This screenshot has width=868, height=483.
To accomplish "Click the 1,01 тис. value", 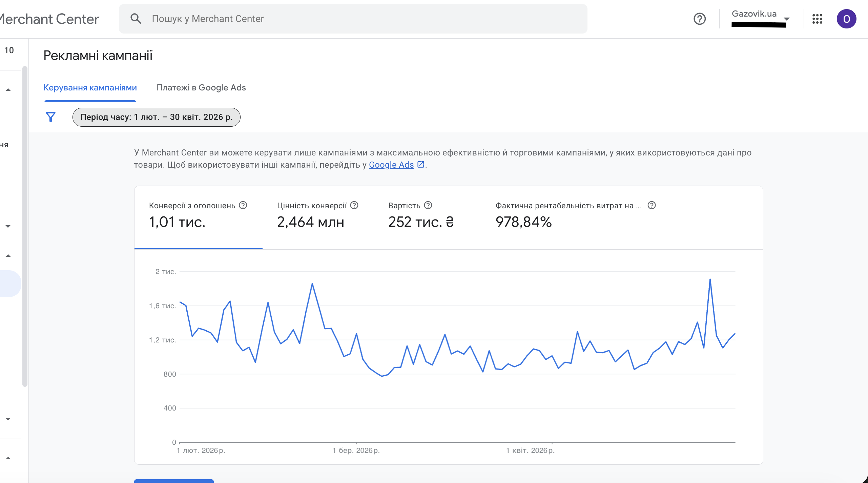I will (177, 222).
